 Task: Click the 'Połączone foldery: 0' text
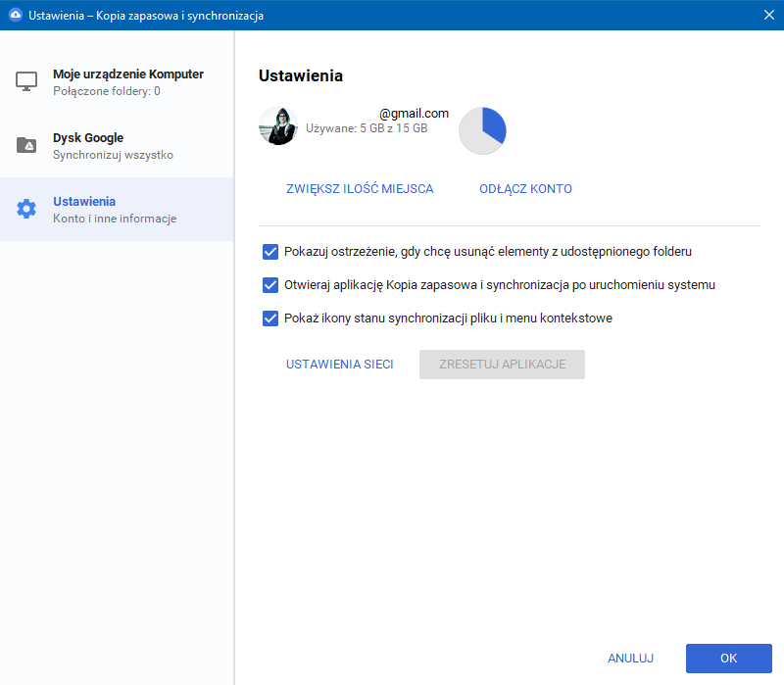(107, 91)
